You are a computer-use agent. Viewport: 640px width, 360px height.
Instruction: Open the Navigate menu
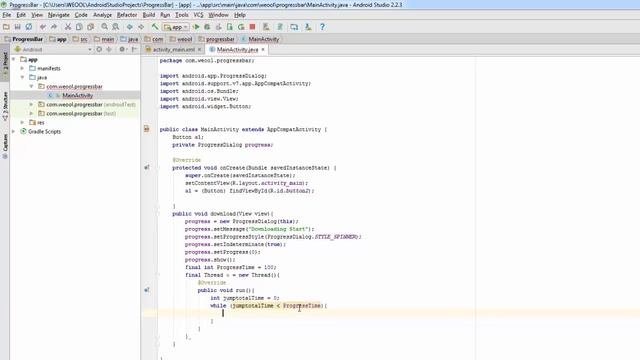pyautogui.click(x=58, y=15)
